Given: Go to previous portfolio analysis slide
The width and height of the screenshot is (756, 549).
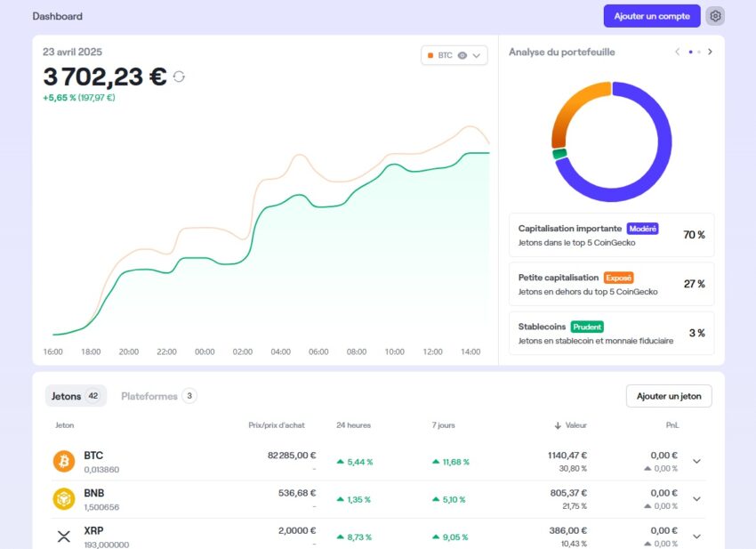Looking at the screenshot, I should [678, 52].
